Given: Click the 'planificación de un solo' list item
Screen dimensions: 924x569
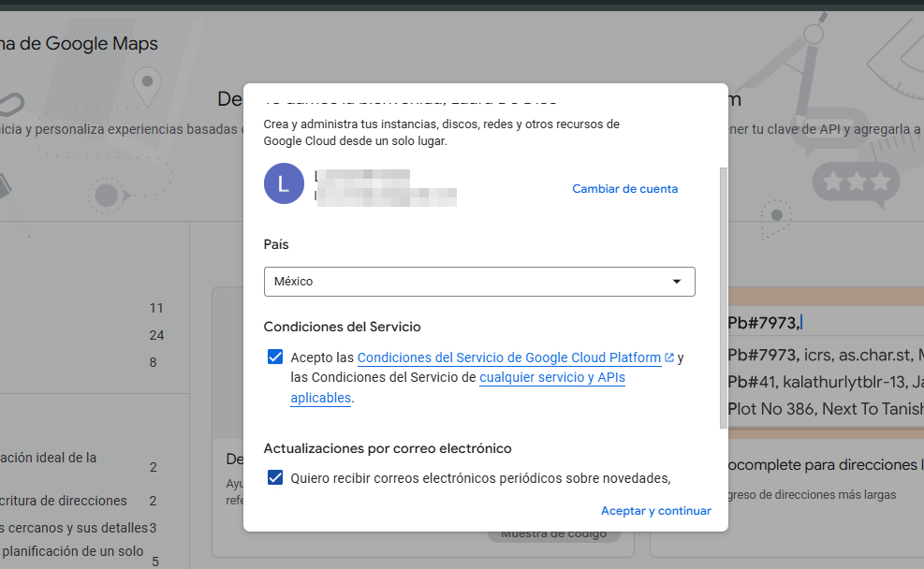Looking at the screenshot, I should [x=72, y=551].
